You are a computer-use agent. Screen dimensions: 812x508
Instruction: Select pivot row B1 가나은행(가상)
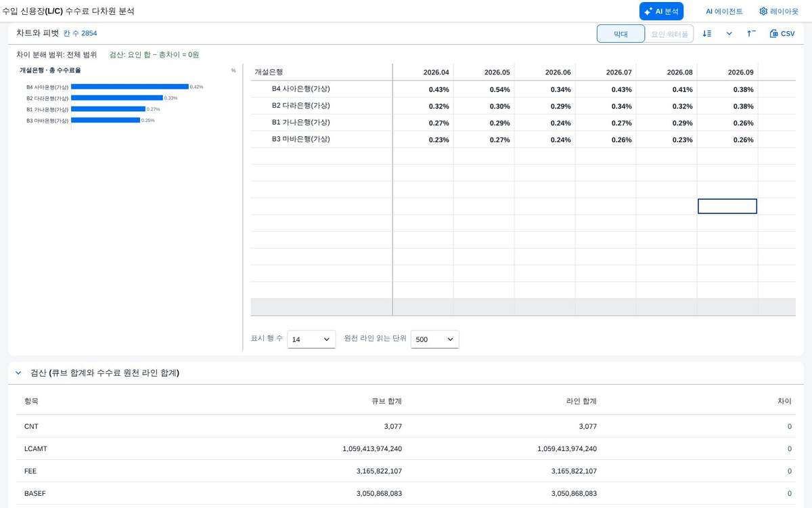[523, 123]
